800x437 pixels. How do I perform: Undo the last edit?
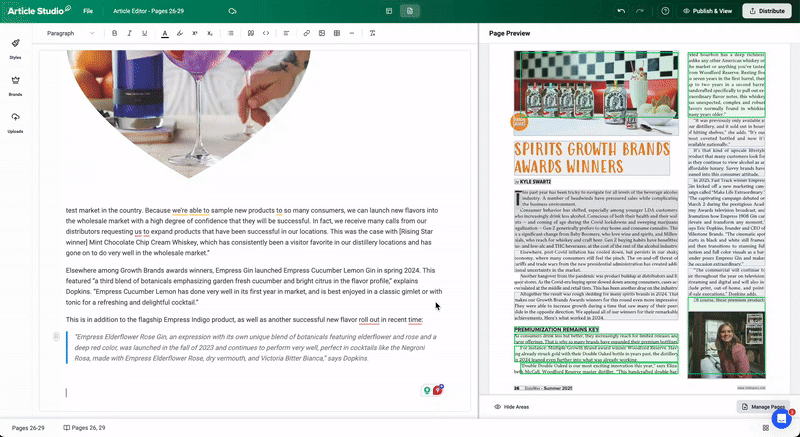[622, 11]
